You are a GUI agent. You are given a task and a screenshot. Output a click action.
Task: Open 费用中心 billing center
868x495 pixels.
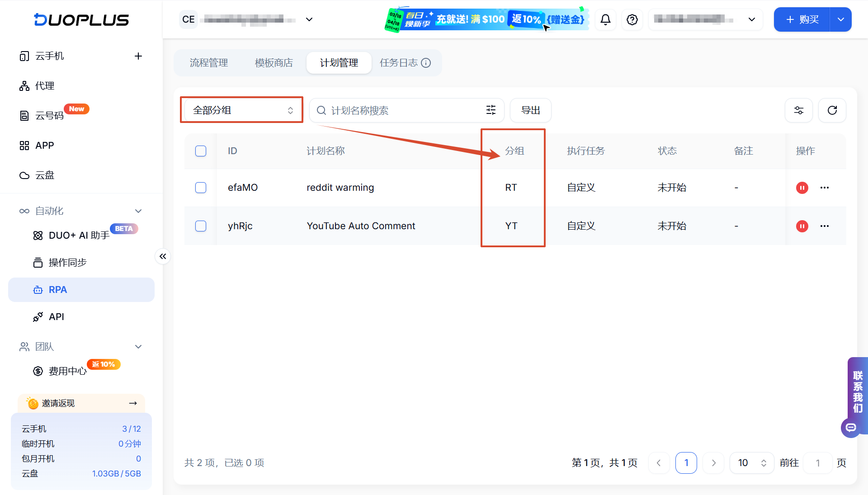click(x=67, y=371)
